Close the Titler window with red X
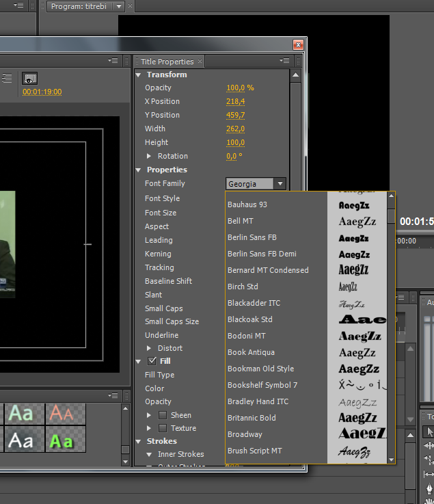The image size is (434, 504). [298, 44]
